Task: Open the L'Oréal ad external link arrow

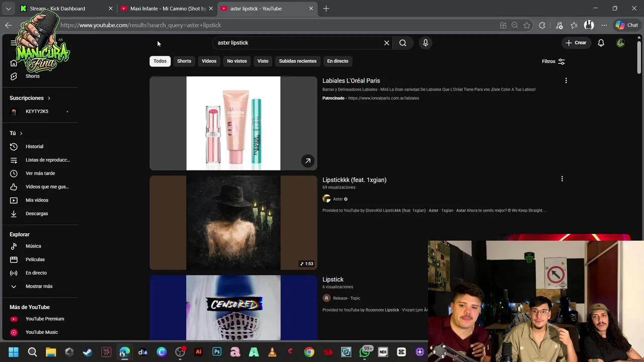Action: point(307,161)
